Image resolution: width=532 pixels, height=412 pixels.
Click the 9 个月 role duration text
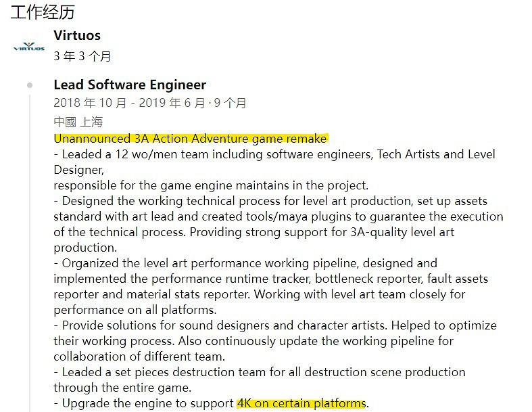[231, 104]
